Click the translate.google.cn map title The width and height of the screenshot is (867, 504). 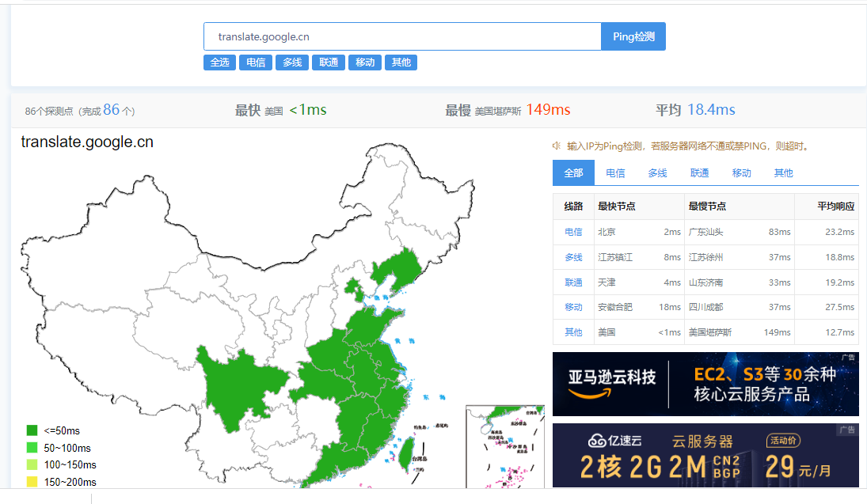click(87, 142)
